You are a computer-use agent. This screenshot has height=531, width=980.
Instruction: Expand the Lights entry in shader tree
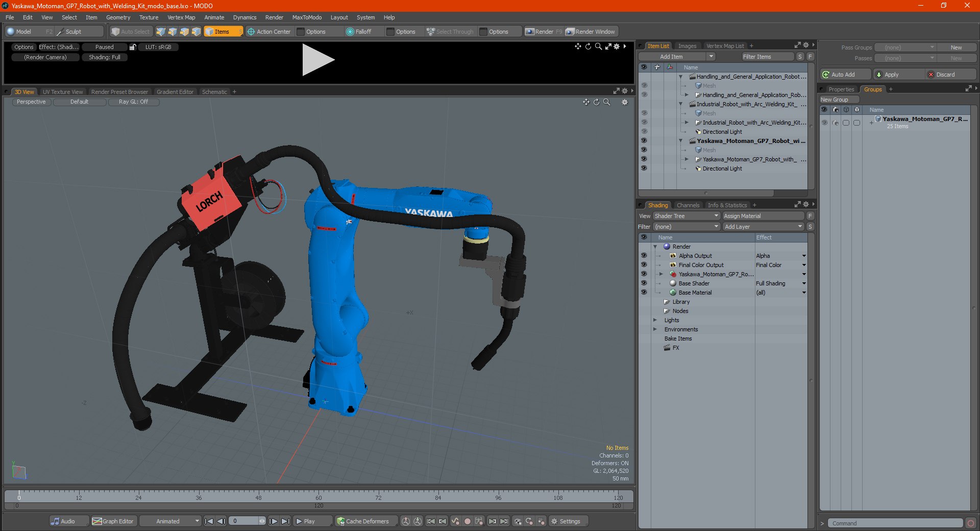point(655,320)
